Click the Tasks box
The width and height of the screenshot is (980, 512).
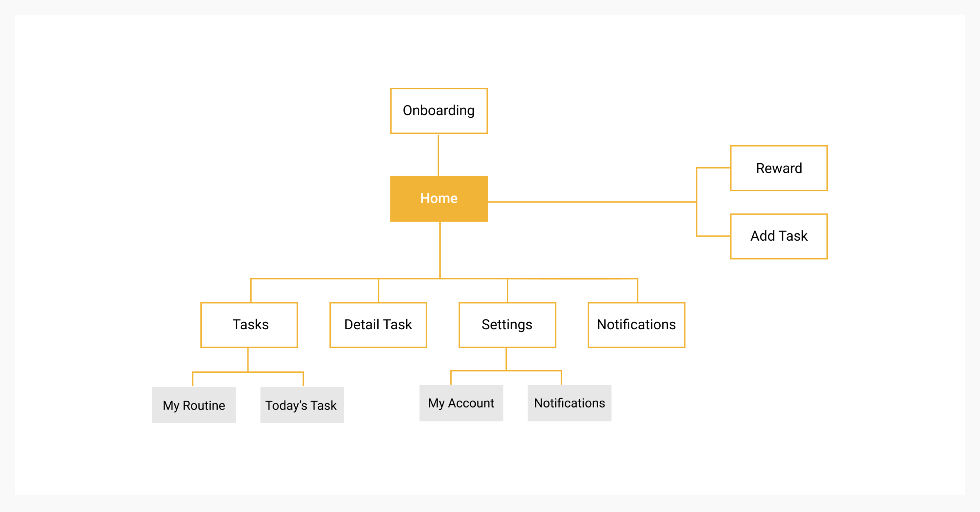tap(249, 325)
